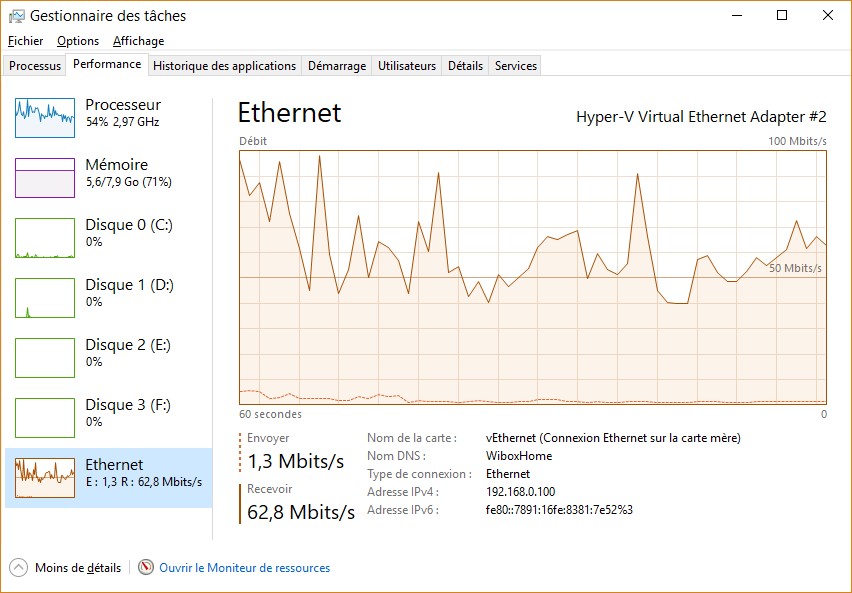Click Ouvrir le Moniteur de ressources link
The height and width of the screenshot is (593, 852).
point(244,568)
